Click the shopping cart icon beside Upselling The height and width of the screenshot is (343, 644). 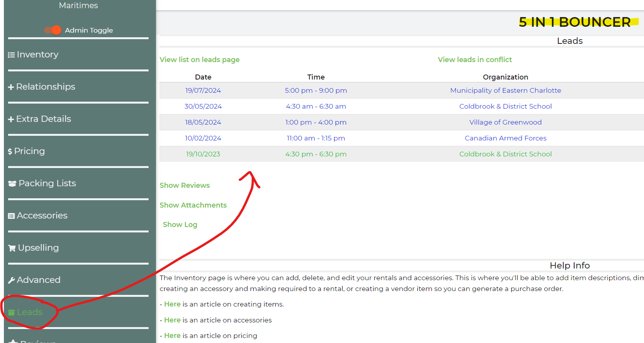click(12, 248)
